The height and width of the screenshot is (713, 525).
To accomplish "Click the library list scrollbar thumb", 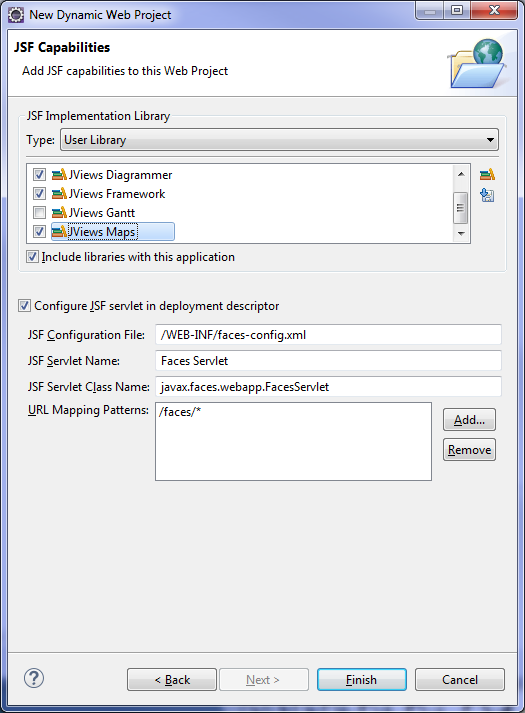I will point(461,208).
